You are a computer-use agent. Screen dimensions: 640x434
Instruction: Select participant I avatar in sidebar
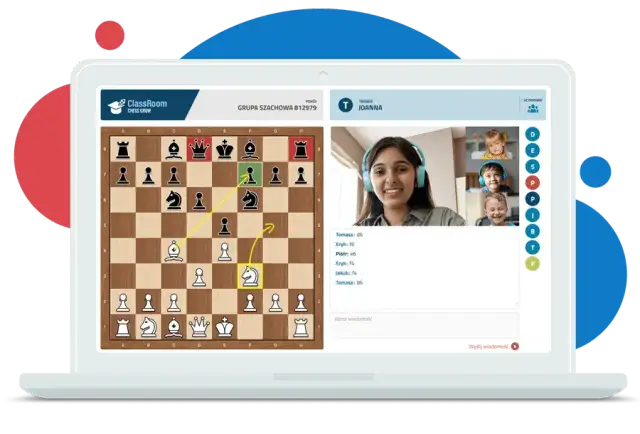point(533,214)
